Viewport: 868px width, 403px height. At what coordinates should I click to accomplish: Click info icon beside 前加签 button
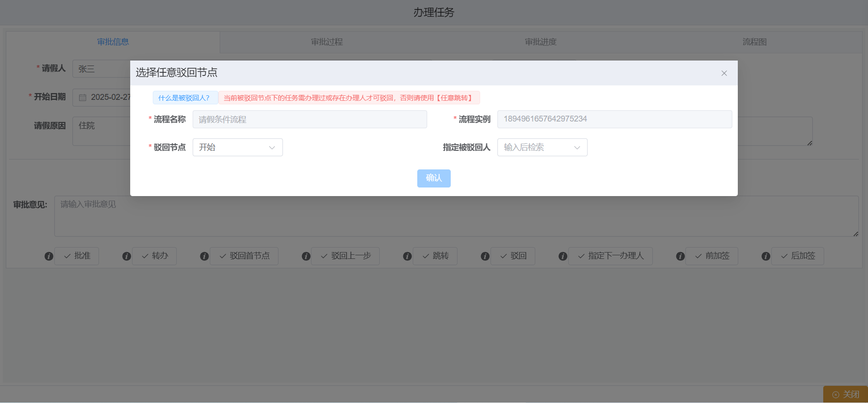tap(680, 256)
